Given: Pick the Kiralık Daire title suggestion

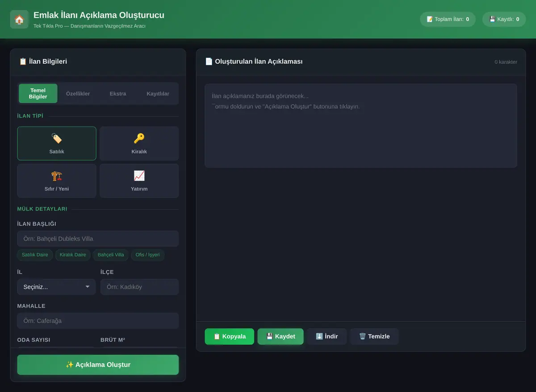Looking at the screenshot, I should 73,255.
